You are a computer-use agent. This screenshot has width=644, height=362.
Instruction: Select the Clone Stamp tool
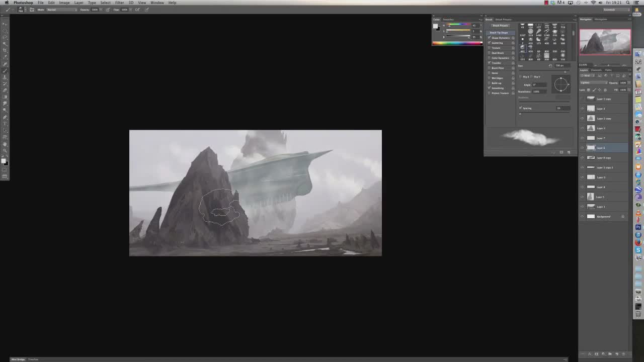5,77
